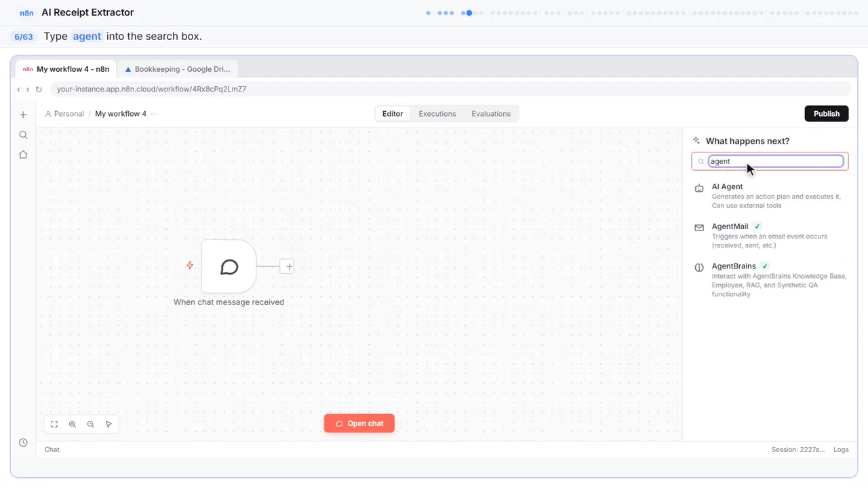This screenshot has width=868, height=488.
Task: Zoom out on the workflow canvas
Action: [91, 424]
